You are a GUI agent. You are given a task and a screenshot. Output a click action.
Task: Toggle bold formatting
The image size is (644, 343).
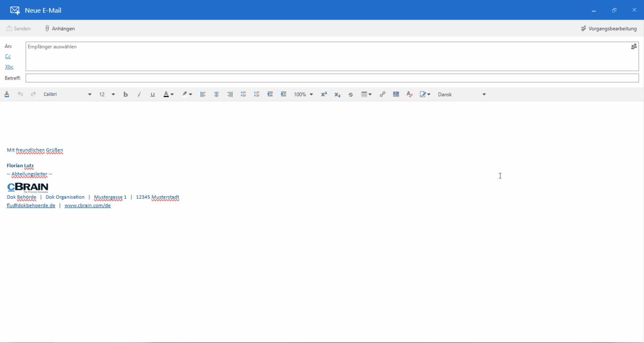coord(126,94)
